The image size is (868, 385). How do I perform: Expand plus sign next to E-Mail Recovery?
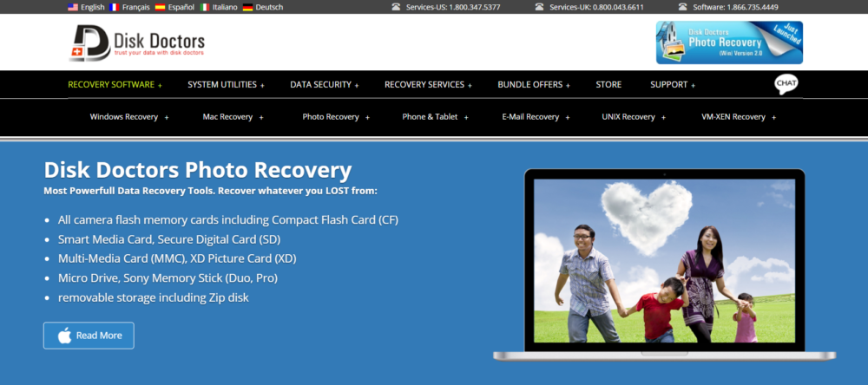[x=568, y=118]
